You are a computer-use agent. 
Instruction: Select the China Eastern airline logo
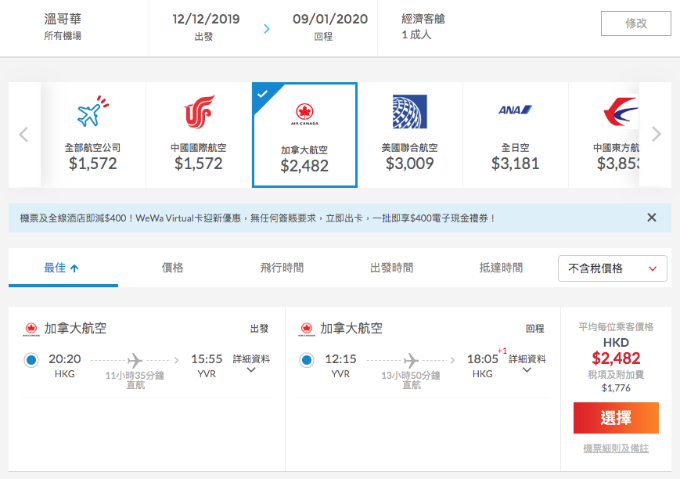(x=621, y=112)
